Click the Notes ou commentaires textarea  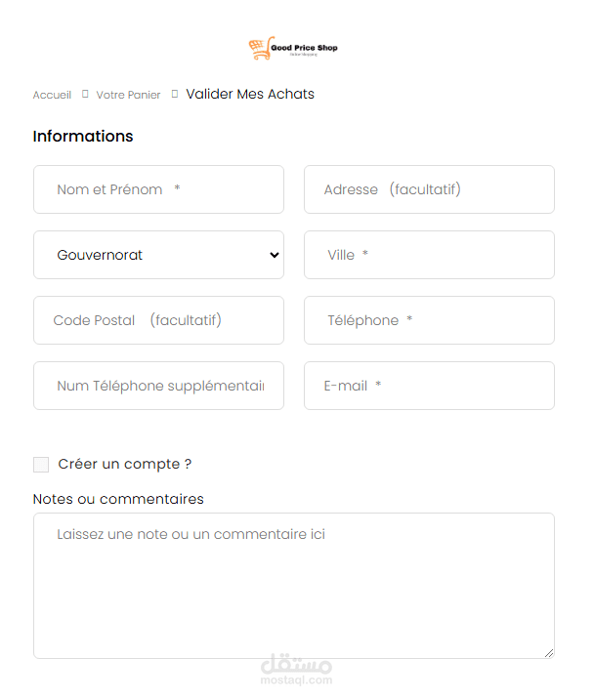point(294,586)
